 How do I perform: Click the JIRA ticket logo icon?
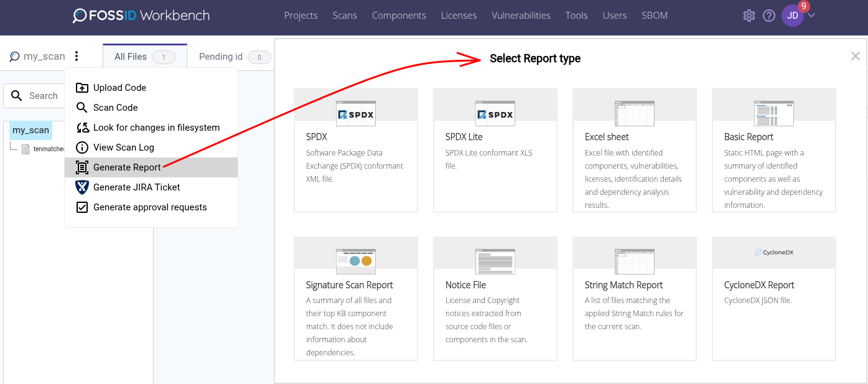coord(82,187)
